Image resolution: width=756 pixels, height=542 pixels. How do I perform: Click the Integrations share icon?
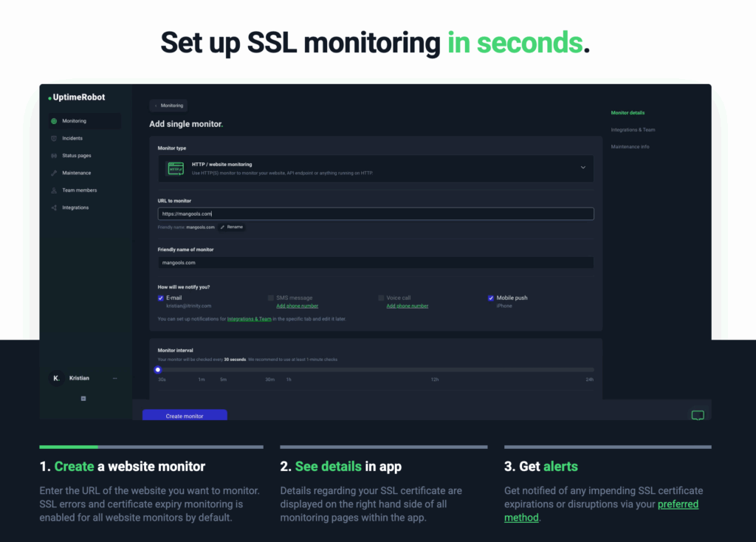click(54, 207)
